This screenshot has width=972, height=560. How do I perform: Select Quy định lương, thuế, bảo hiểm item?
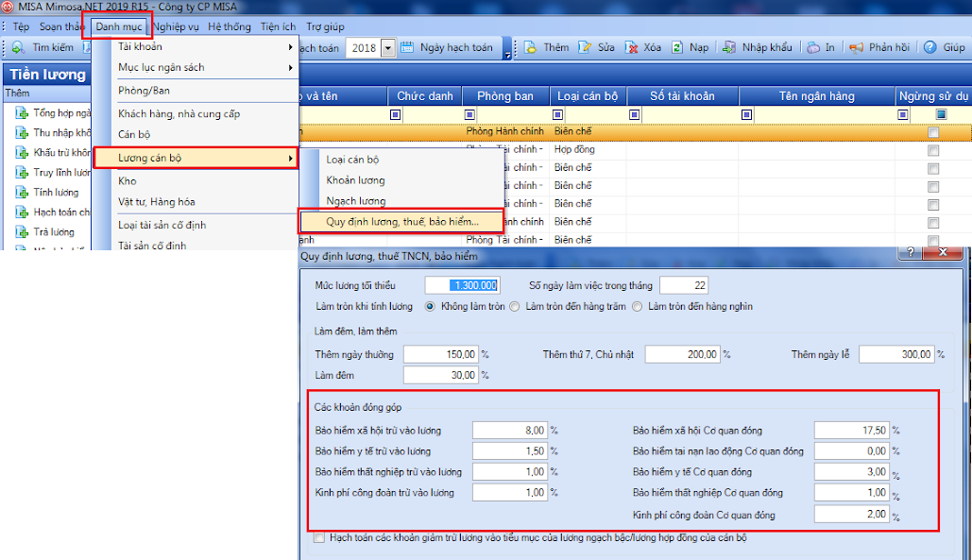click(x=401, y=222)
